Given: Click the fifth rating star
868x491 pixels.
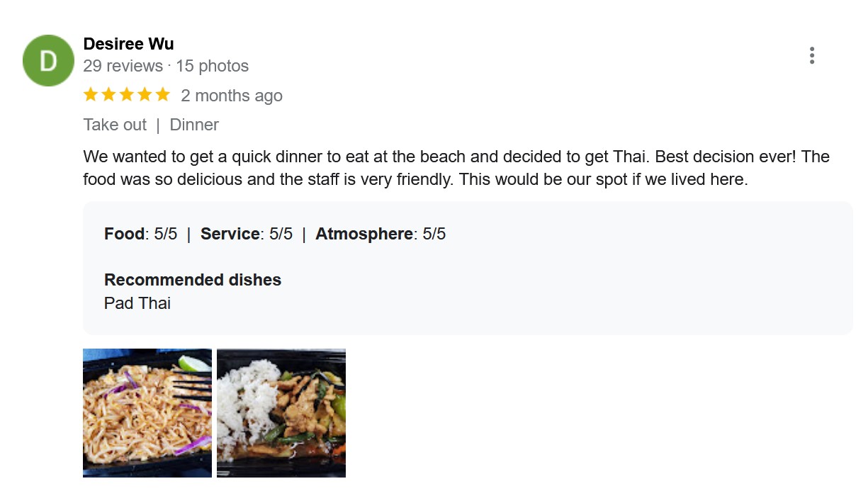Looking at the screenshot, I should [163, 95].
